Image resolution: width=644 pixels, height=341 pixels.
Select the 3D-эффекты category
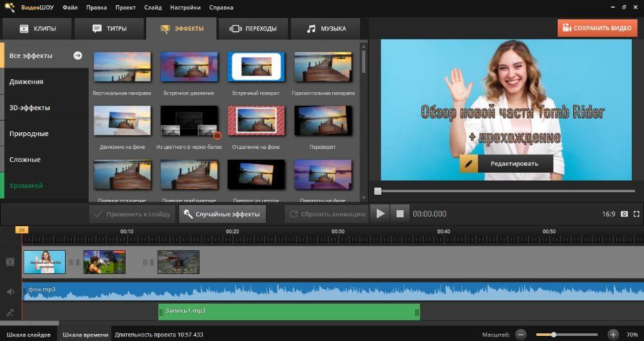(45, 108)
